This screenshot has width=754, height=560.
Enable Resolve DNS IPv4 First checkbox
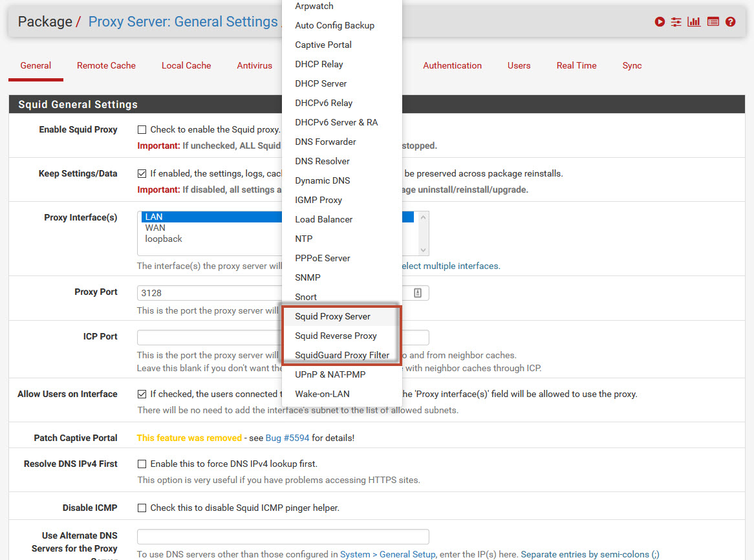142,464
